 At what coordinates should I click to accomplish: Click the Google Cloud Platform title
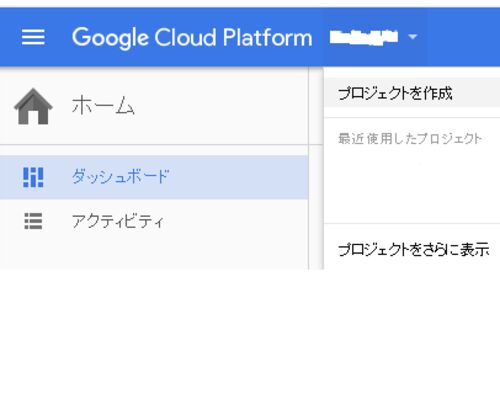click(x=192, y=37)
